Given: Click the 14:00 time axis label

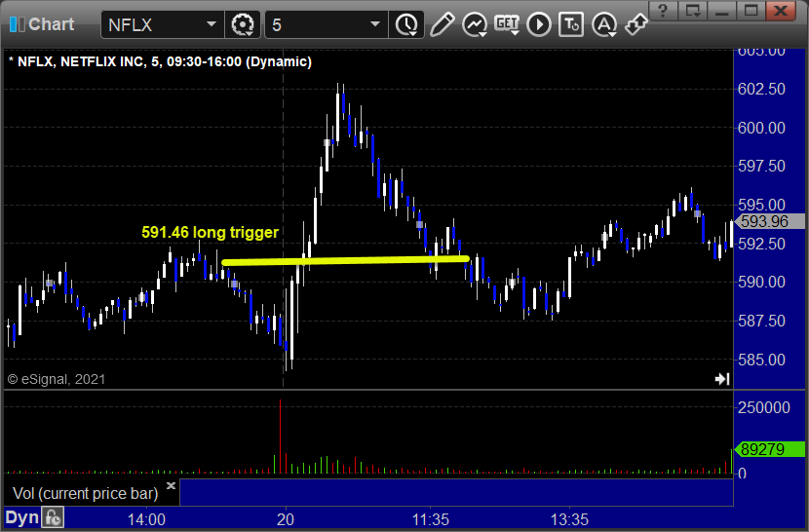Looking at the screenshot, I should pyautogui.click(x=146, y=519).
